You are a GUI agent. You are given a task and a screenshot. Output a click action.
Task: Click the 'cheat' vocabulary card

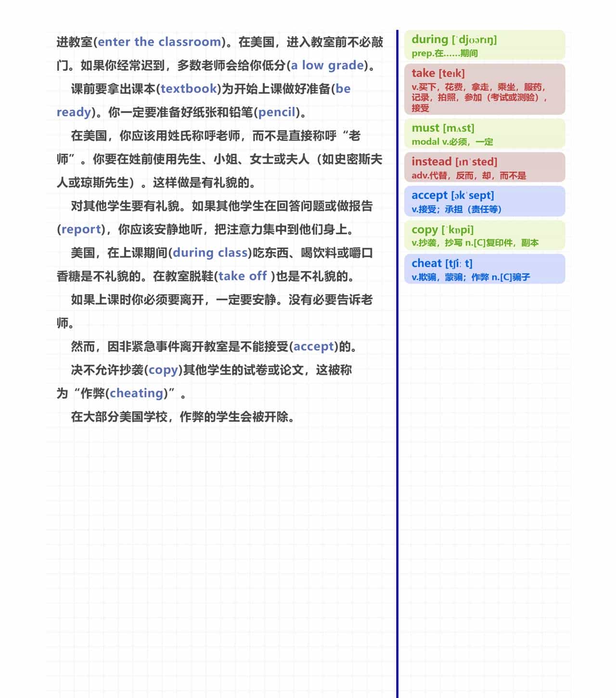[485, 269]
